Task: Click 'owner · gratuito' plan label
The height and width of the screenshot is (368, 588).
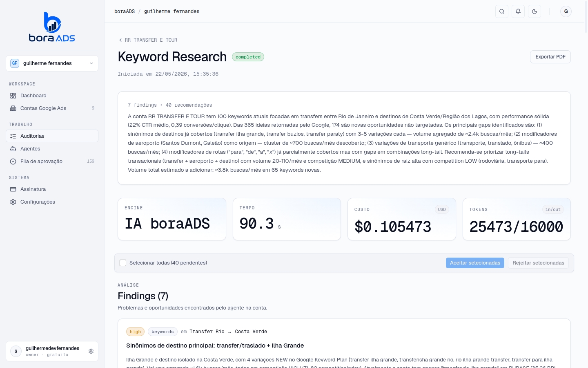Action: [x=47, y=355]
